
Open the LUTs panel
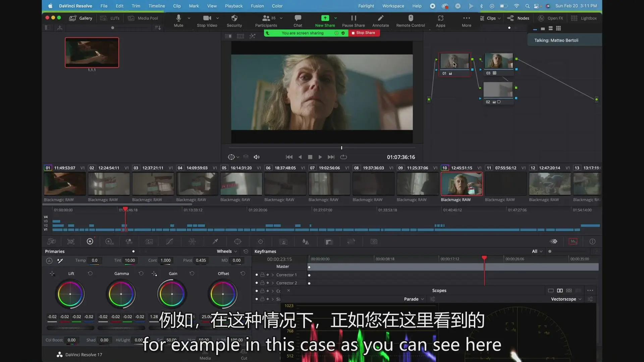(110, 18)
